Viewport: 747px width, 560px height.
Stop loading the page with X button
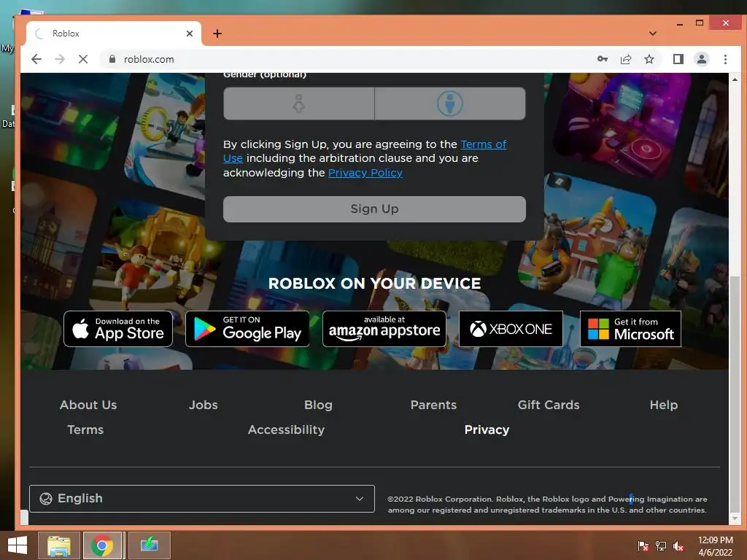point(83,59)
